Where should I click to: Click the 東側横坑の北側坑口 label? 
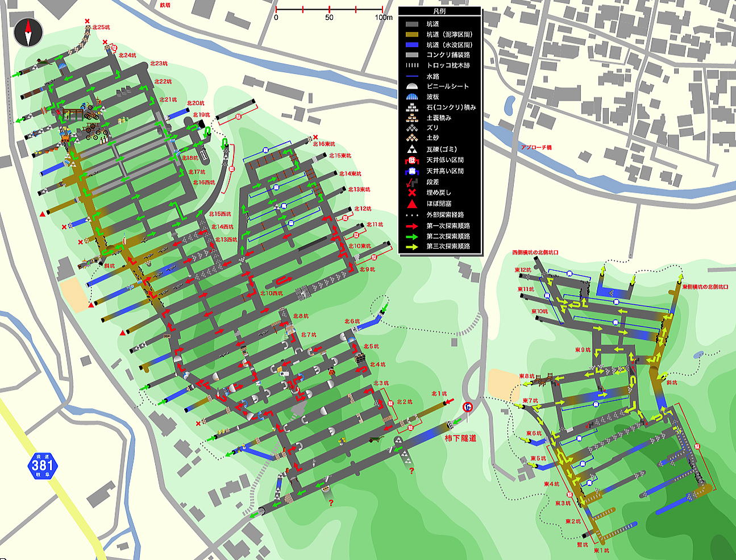coord(705,287)
